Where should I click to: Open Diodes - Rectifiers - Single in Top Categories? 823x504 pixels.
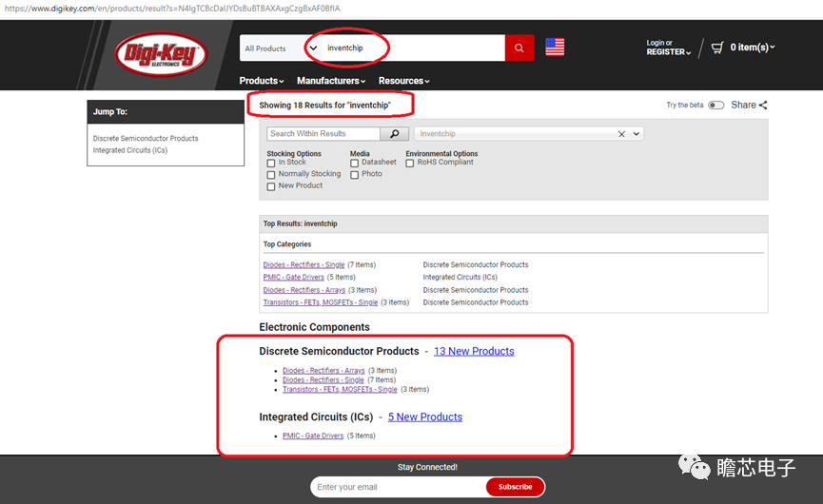(x=304, y=265)
